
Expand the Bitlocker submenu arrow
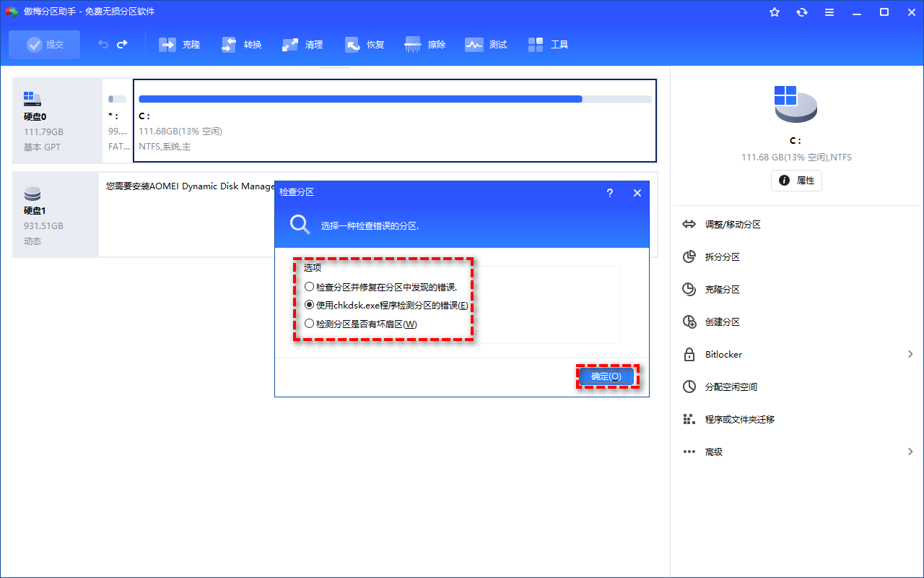pos(910,354)
